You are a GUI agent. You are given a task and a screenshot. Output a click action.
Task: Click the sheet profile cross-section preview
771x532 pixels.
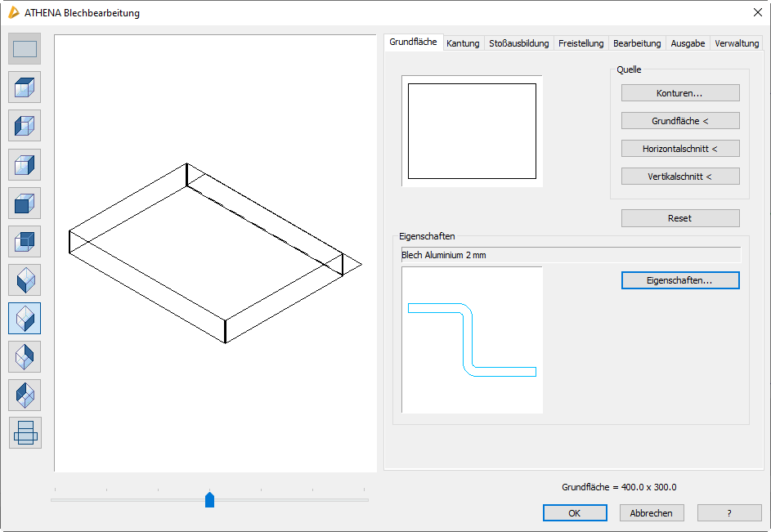pyautogui.click(x=472, y=339)
